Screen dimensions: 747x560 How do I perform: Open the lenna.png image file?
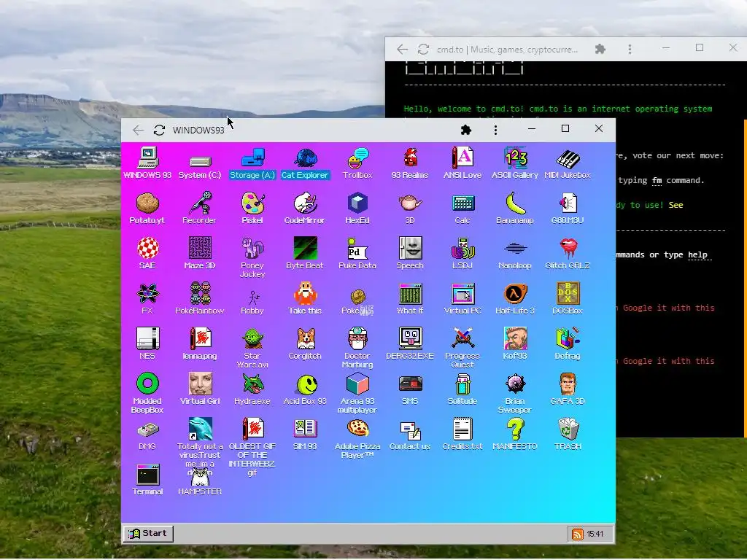pyautogui.click(x=200, y=339)
